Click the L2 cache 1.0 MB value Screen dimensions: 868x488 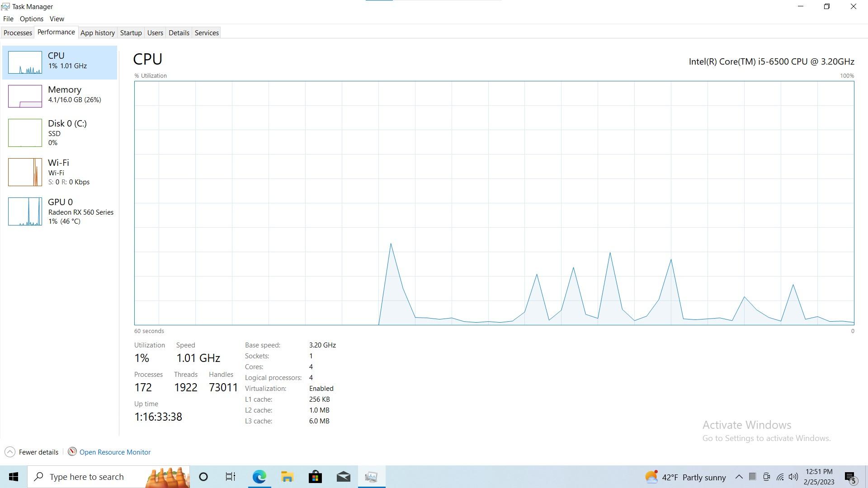(x=319, y=410)
